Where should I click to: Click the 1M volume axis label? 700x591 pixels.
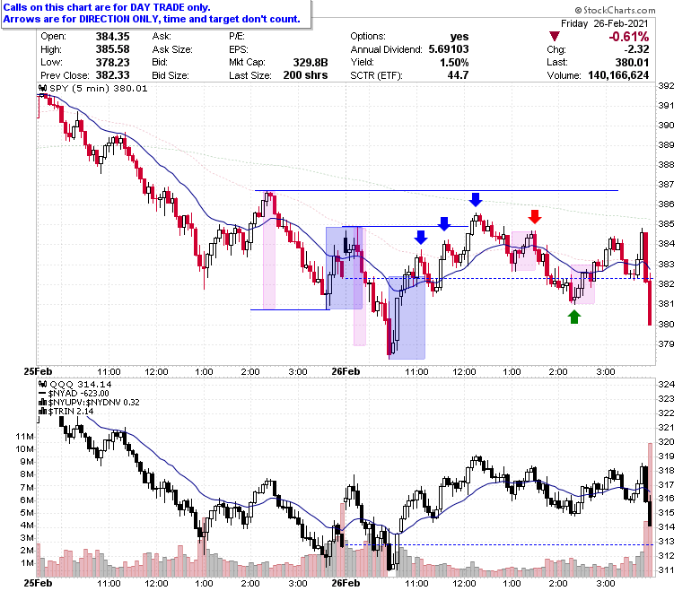click(27, 563)
